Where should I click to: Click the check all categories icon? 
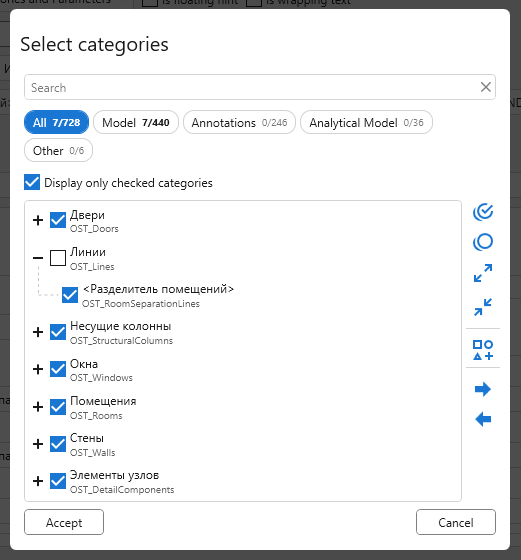pos(483,212)
